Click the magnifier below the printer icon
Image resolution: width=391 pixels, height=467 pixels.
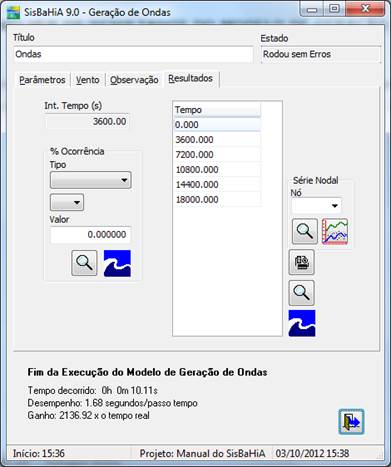tap(301, 293)
